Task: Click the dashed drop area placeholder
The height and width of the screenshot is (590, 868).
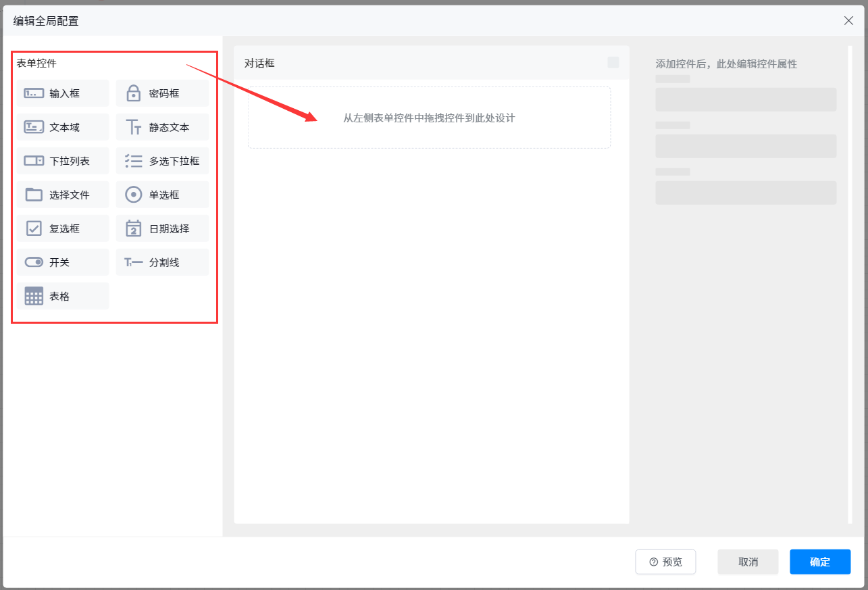Action: click(x=429, y=118)
